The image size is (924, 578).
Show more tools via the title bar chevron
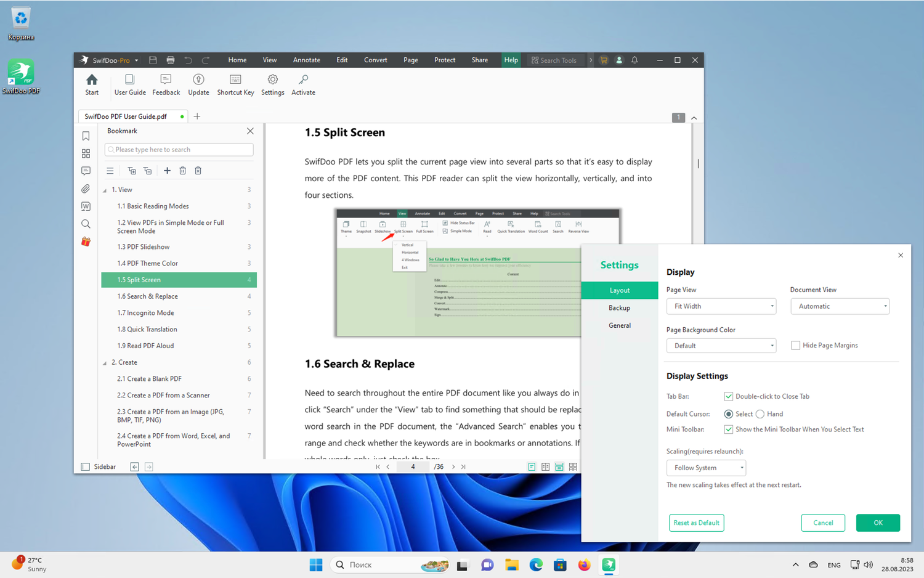coord(590,60)
